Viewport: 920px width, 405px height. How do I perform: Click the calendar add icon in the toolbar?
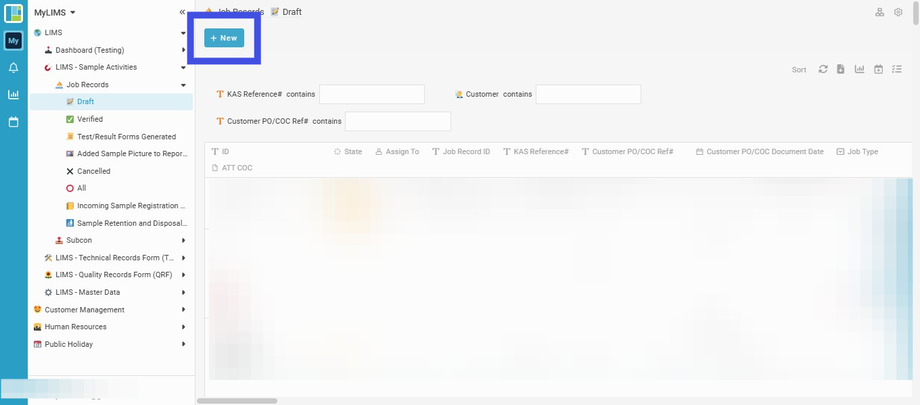point(878,69)
